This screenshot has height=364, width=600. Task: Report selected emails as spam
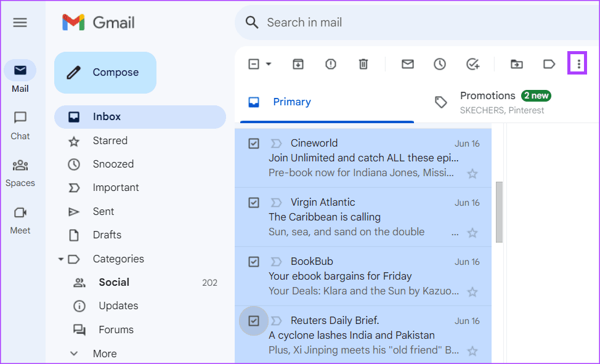coord(331,64)
